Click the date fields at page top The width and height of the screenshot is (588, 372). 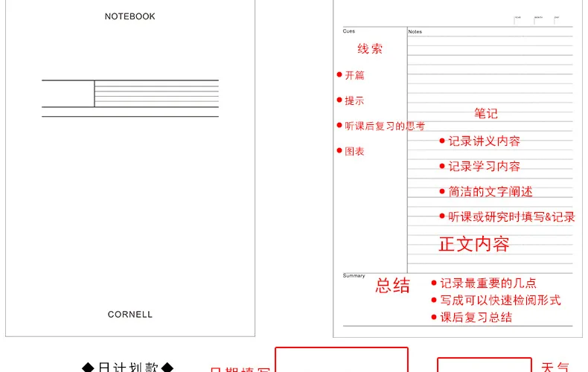point(537,20)
